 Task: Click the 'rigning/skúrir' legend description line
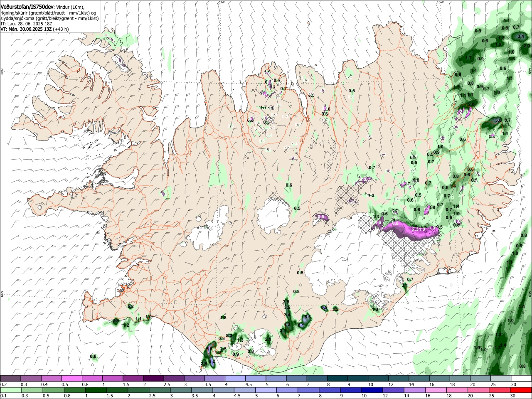(x=49, y=13)
